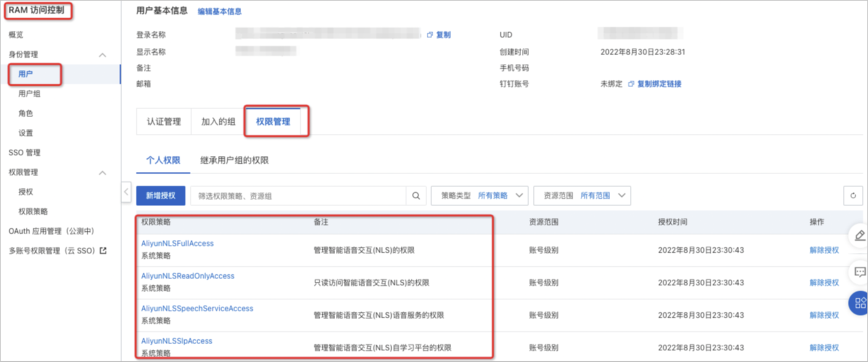Open the AliyunNLSSpeechServiceAccess policy link
The width and height of the screenshot is (868, 362).
click(x=197, y=309)
